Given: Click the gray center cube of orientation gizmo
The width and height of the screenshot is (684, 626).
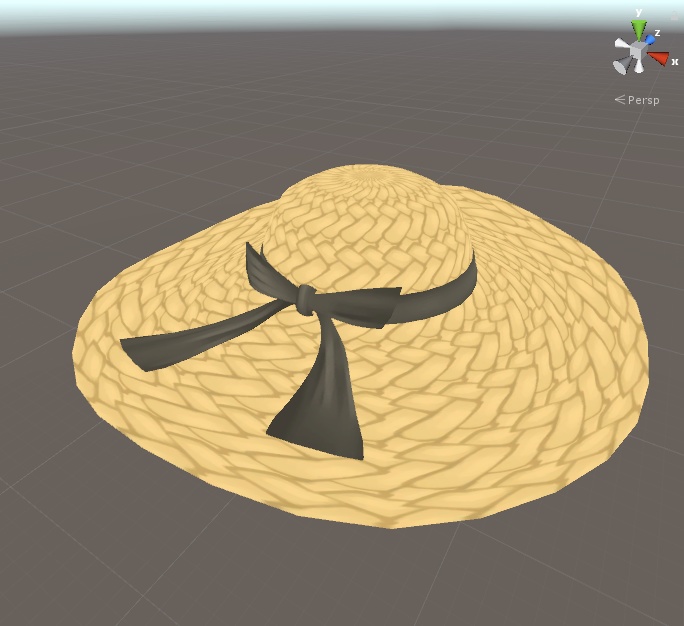Looking at the screenshot, I should point(638,51).
